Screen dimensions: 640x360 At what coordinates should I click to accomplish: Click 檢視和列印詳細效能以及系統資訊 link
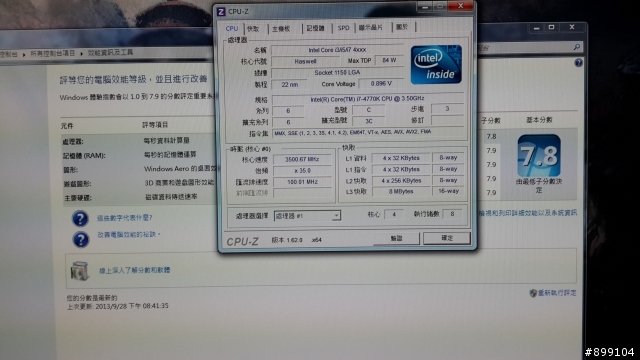tap(527, 213)
